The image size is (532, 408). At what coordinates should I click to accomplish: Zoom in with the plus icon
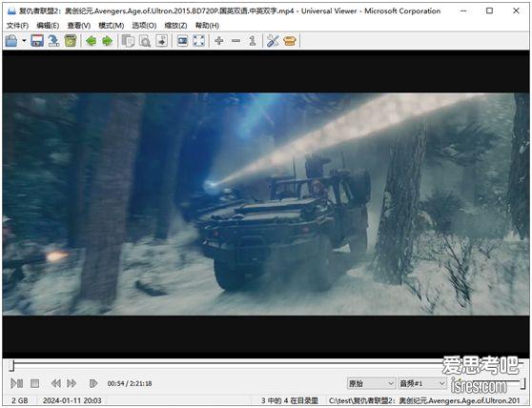tap(219, 41)
